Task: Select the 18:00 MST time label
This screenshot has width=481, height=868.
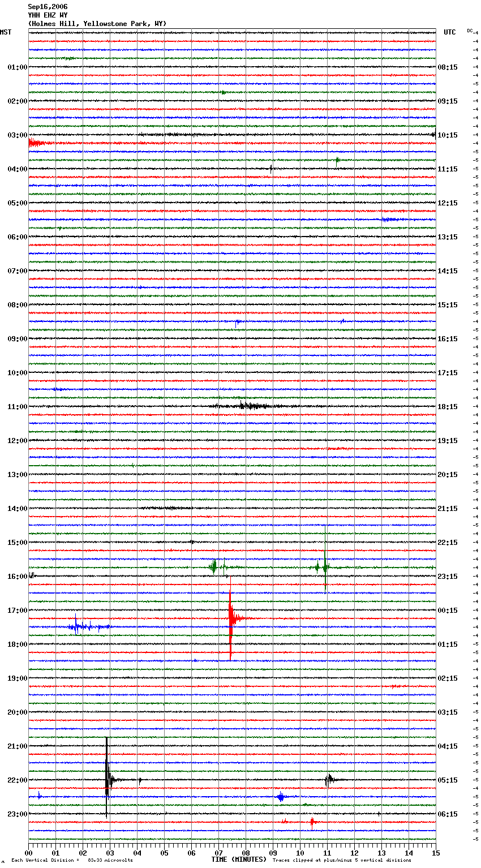Action: pyautogui.click(x=18, y=644)
